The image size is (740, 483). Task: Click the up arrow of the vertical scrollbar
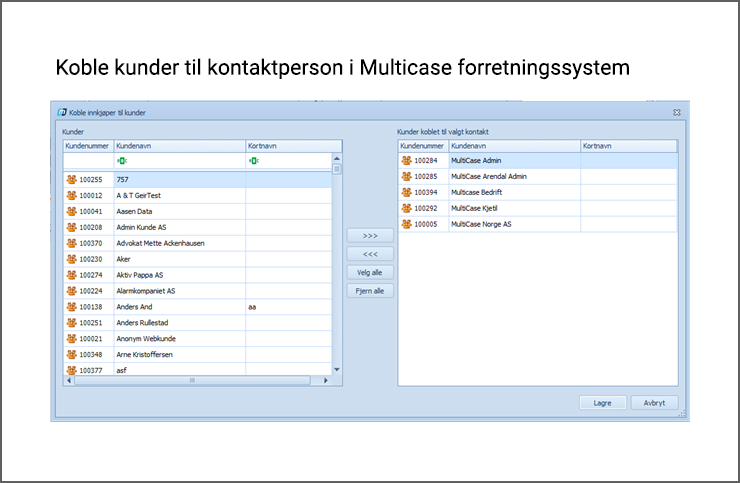click(x=337, y=159)
